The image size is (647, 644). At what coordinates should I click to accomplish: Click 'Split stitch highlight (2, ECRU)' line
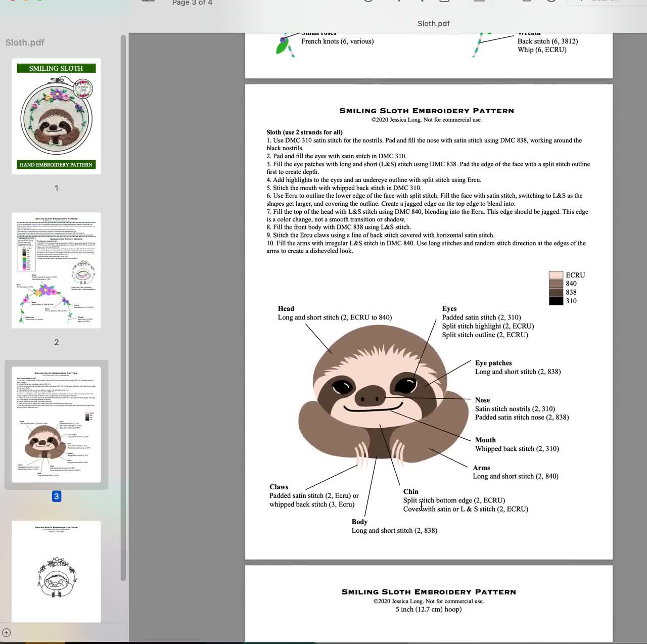[488, 326]
